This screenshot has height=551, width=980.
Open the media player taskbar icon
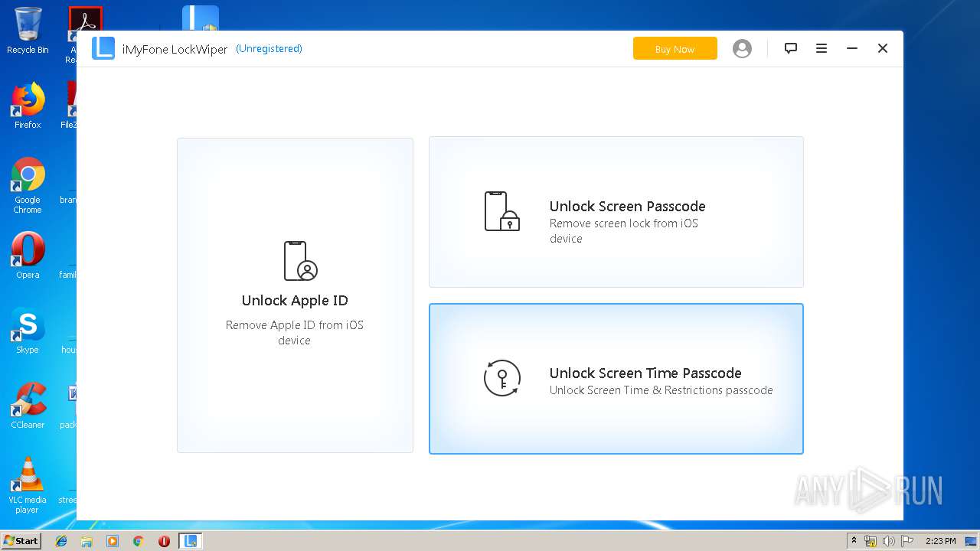pyautogui.click(x=113, y=541)
